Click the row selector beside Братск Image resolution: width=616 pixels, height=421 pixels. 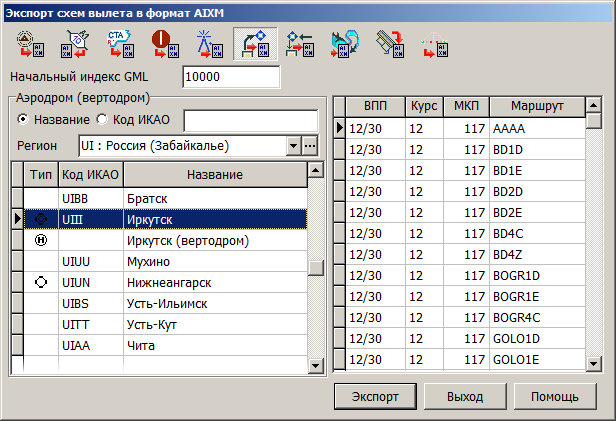[18, 198]
